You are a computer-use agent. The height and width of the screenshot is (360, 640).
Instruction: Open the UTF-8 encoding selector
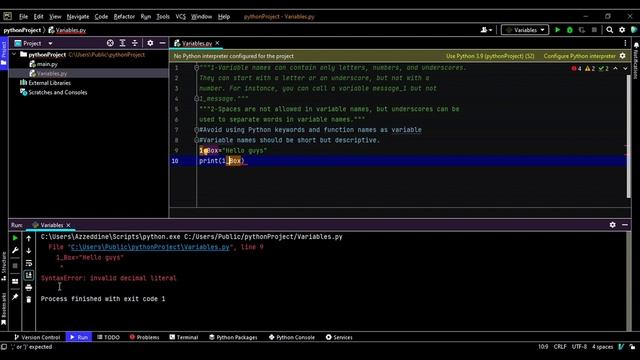pos(579,347)
